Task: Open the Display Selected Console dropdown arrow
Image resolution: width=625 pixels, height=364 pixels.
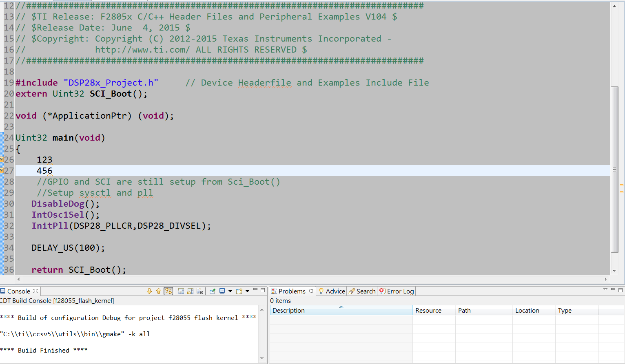Action: coord(230,291)
